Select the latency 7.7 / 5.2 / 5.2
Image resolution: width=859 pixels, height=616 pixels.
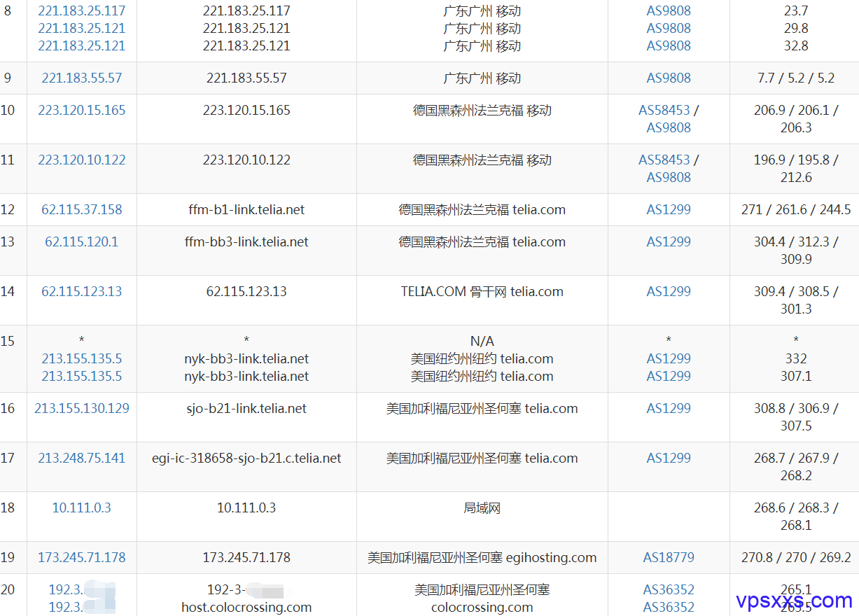796,78
